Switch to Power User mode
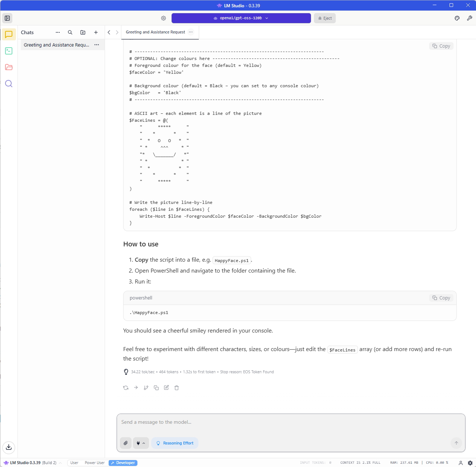The height and width of the screenshot is (467, 476). [94, 463]
